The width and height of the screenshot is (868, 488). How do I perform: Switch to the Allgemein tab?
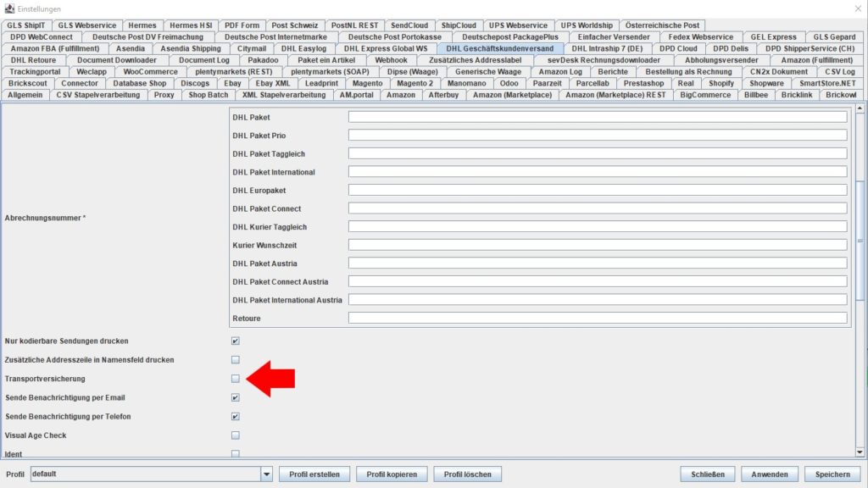coord(25,95)
